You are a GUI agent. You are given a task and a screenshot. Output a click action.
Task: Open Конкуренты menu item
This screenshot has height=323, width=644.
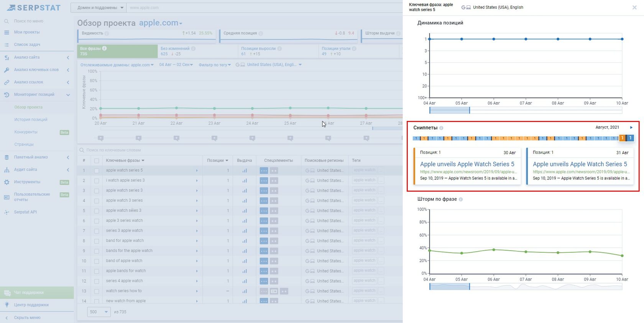point(26,132)
